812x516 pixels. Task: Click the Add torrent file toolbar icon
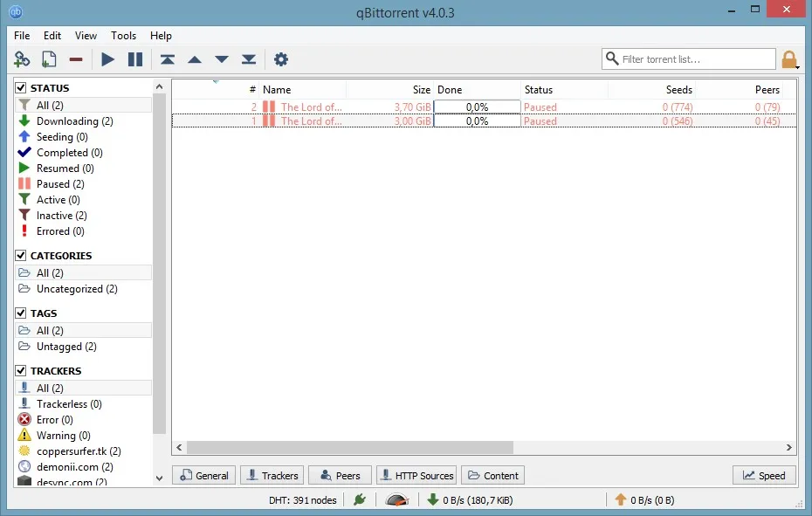49,59
